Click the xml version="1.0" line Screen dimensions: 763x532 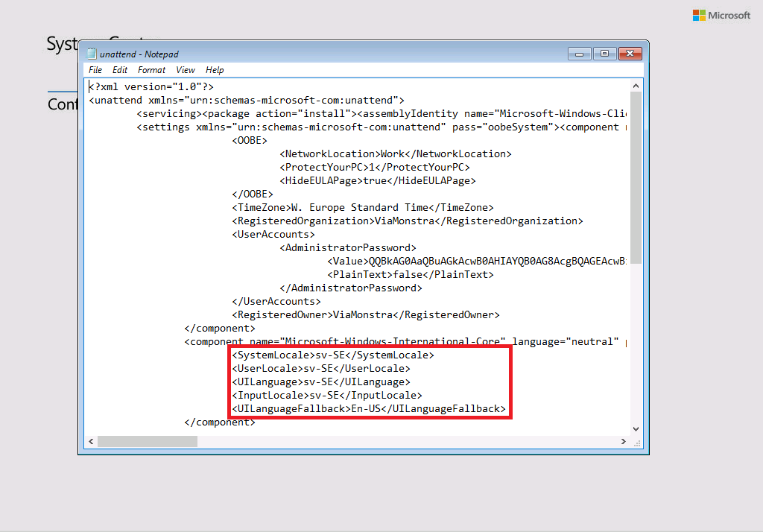click(151, 86)
